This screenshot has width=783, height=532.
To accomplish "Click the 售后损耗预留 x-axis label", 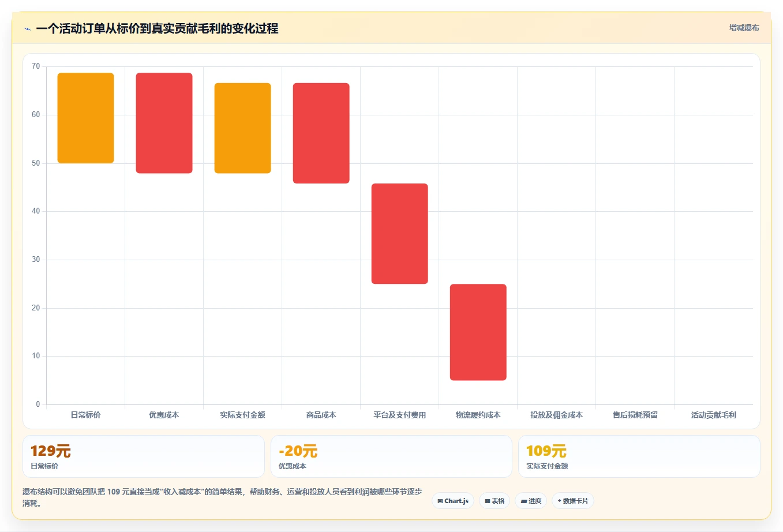I will [x=635, y=415].
